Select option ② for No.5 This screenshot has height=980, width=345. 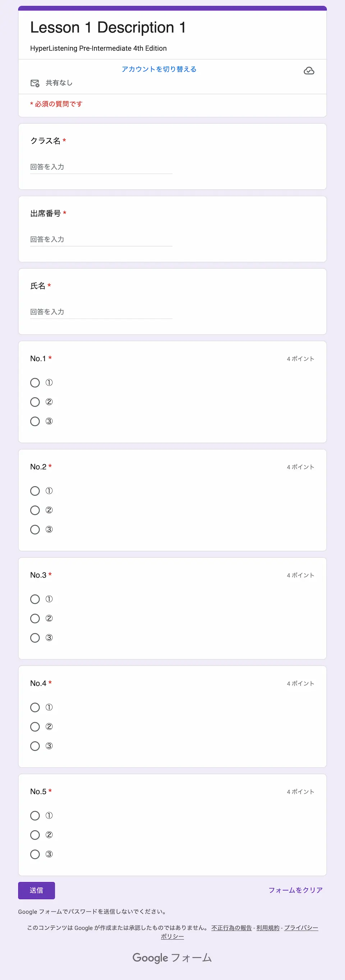(x=35, y=835)
